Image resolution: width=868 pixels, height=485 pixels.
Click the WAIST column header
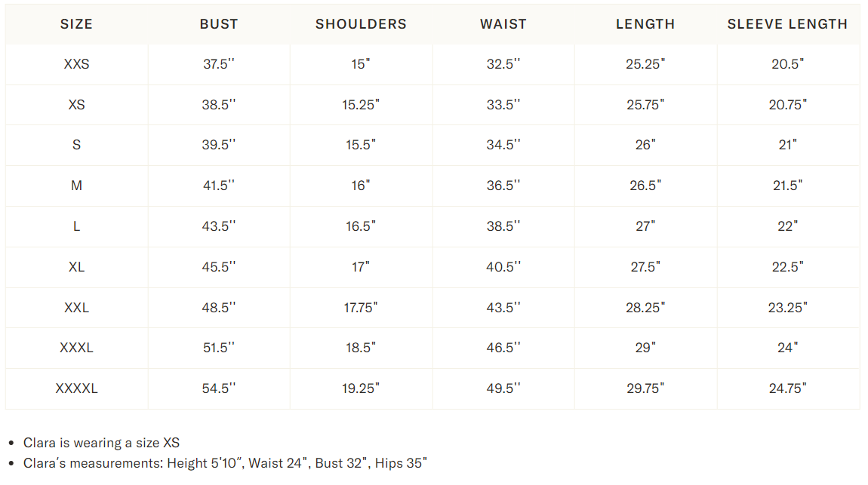[503, 24]
